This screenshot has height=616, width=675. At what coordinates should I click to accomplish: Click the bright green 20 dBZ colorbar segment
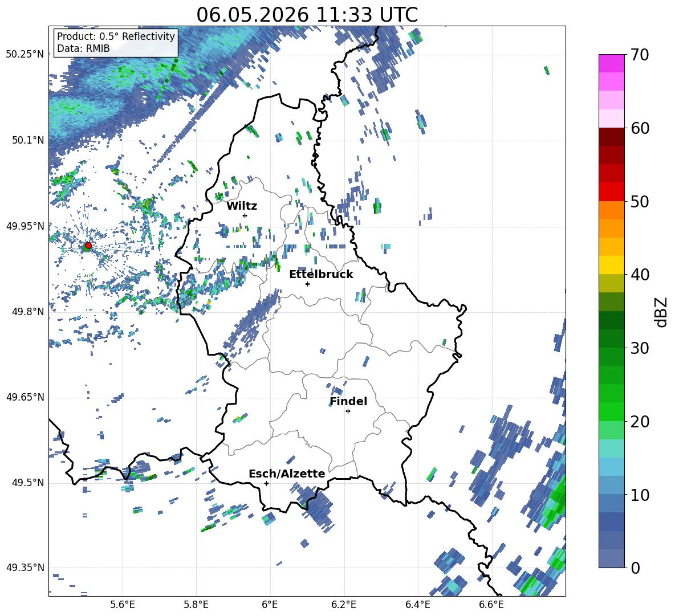coord(611,411)
